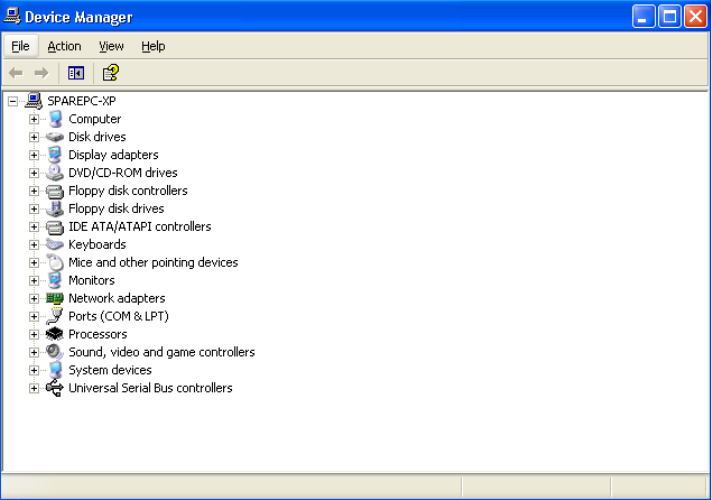
Task: Select the Floppy disk drives label
Action: click(116, 208)
